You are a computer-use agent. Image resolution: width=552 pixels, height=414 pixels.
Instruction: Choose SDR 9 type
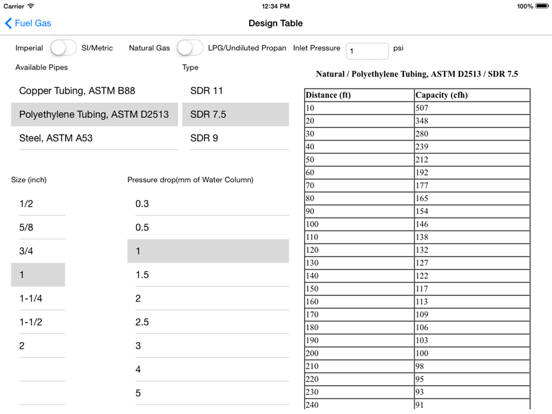pos(236,138)
